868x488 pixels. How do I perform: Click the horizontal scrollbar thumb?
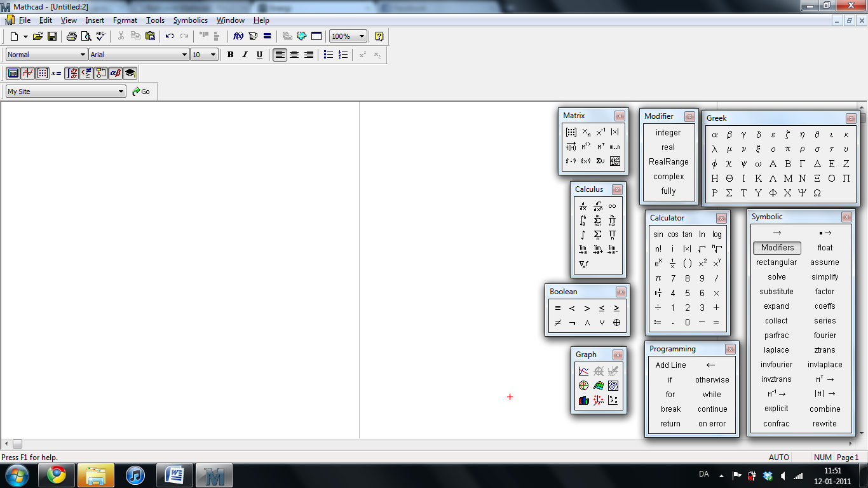pyautogui.click(x=17, y=444)
